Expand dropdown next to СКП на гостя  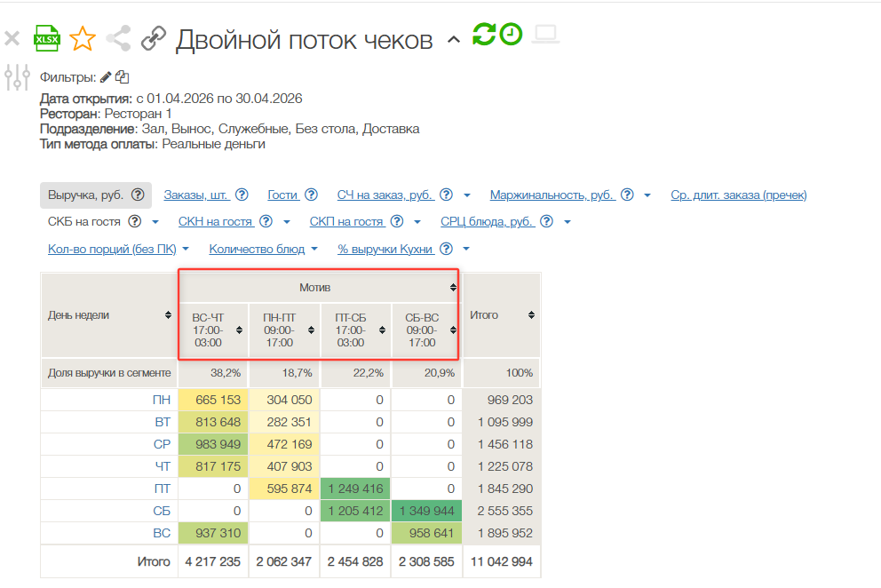[x=417, y=223]
